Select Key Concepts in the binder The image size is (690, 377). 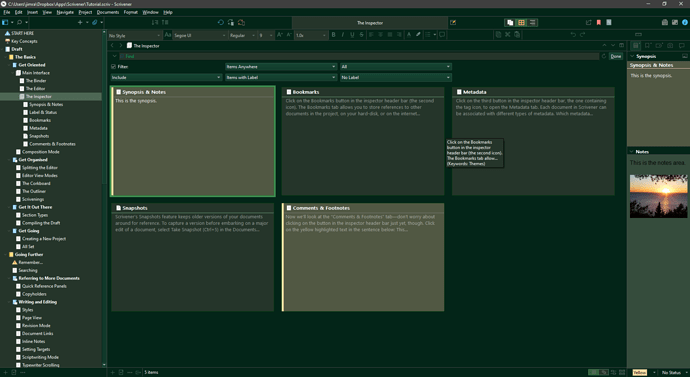tap(24, 41)
